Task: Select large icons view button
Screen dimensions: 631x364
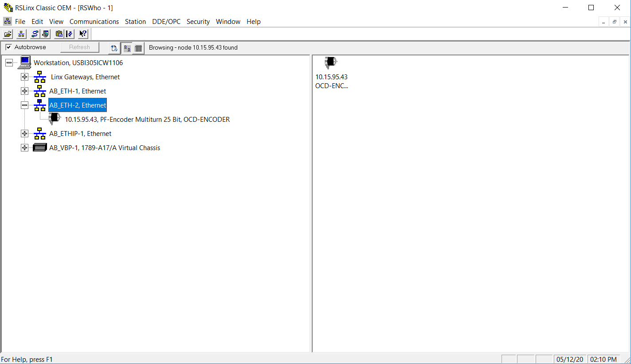Action: tap(127, 48)
